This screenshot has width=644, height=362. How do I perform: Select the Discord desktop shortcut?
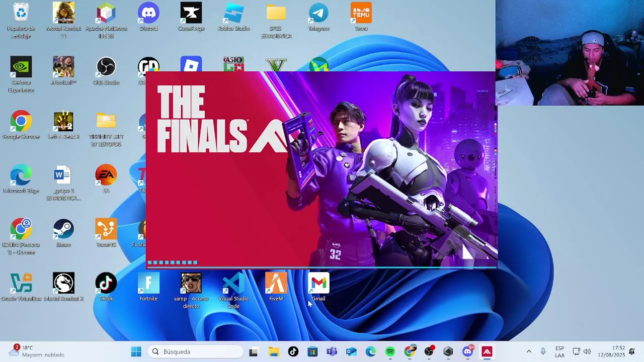tap(148, 18)
